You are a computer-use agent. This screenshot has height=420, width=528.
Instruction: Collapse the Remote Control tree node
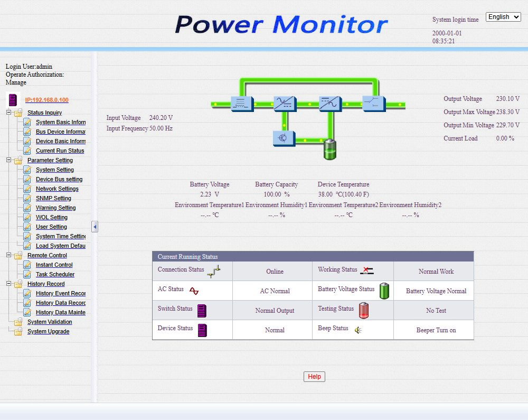click(x=9, y=255)
